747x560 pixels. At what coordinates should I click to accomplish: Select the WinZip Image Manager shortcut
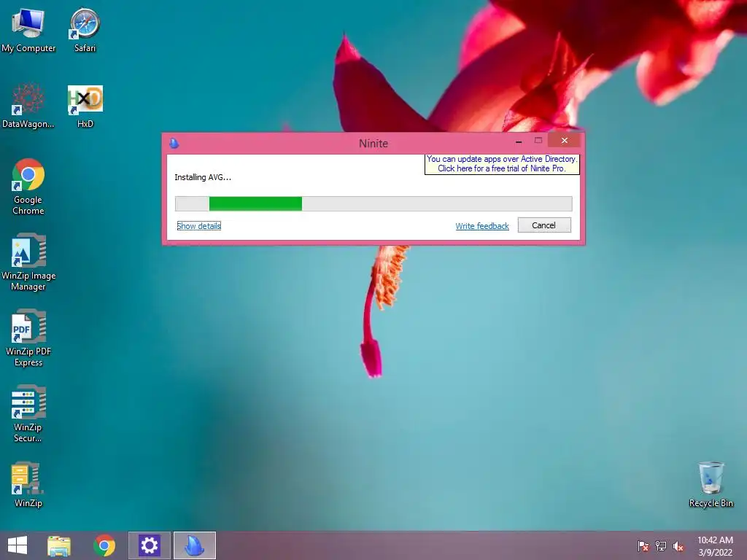click(28, 262)
